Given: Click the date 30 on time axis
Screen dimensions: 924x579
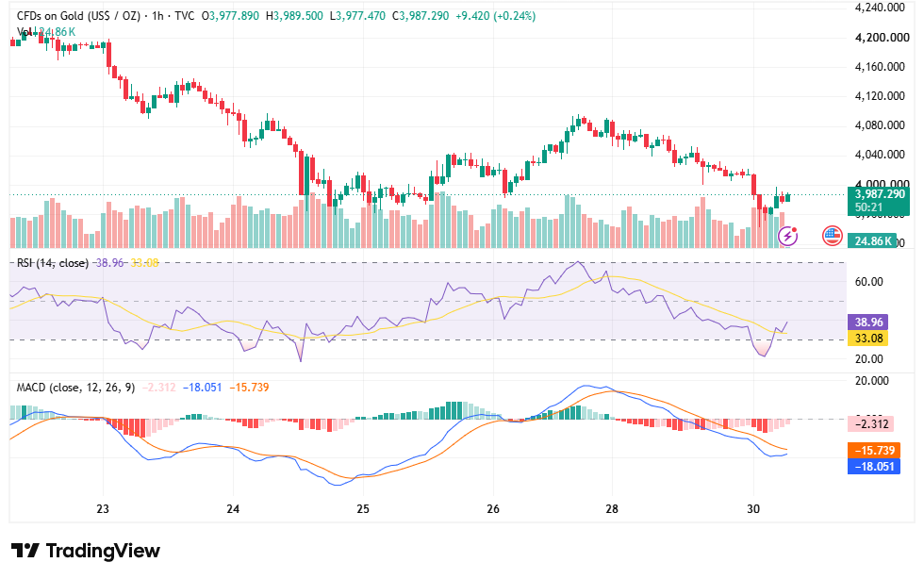Looking at the screenshot, I should pos(753,508).
